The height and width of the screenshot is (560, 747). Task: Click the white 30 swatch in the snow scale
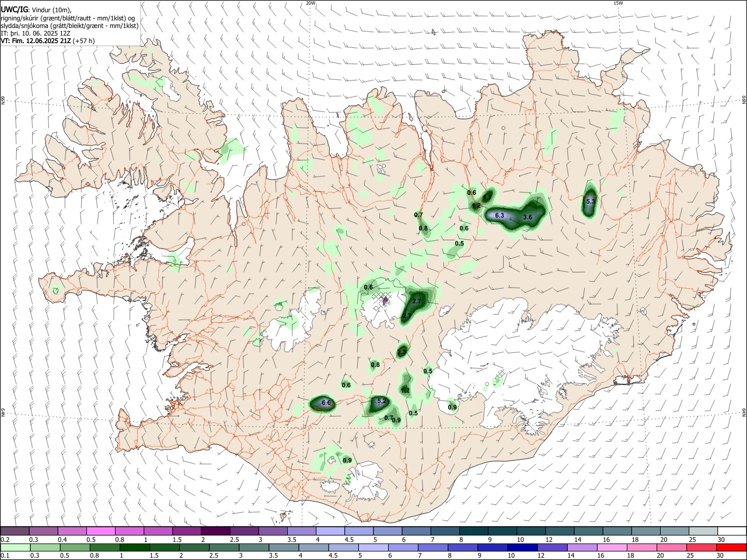(x=732, y=531)
